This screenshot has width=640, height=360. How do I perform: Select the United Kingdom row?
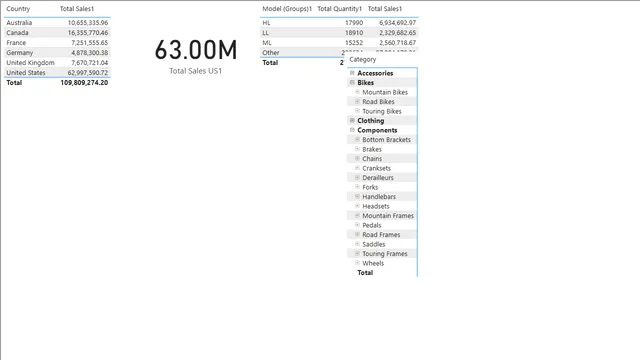57,63
